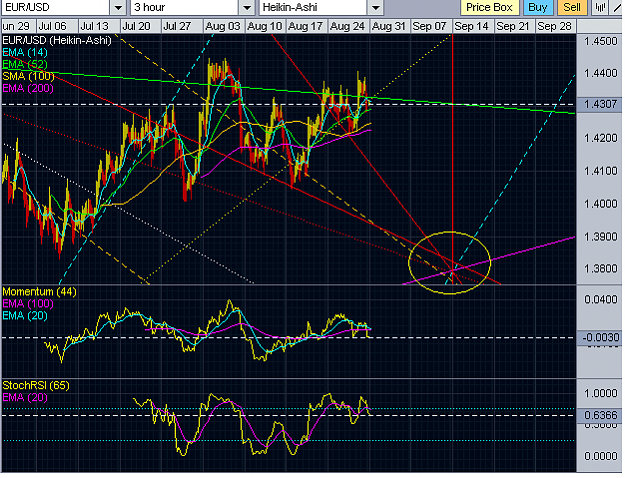The height and width of the screenshot is (478, 625).
Task: Click the 0.0400 Momentum axis label
Action: click(600, 299)
